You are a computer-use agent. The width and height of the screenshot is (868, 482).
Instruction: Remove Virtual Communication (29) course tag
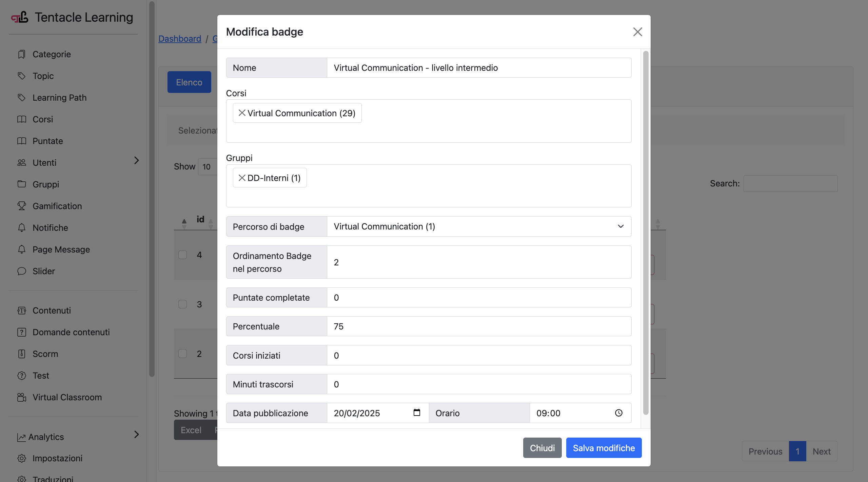pyautogui.click(x=242, y=113)
